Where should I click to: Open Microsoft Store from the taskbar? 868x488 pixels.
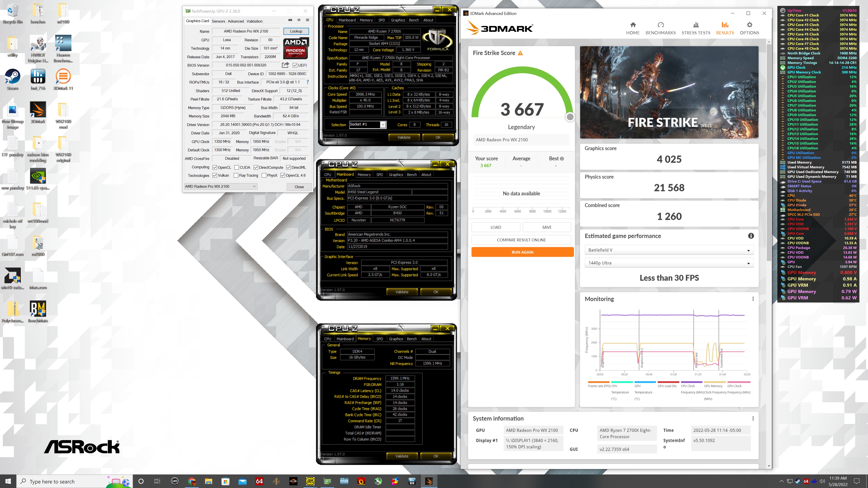tap(225, 481)
